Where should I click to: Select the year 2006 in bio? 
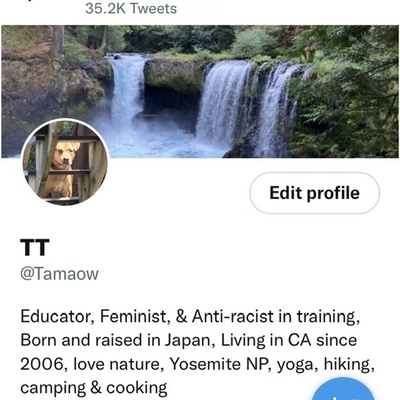[x=42, y=364]
